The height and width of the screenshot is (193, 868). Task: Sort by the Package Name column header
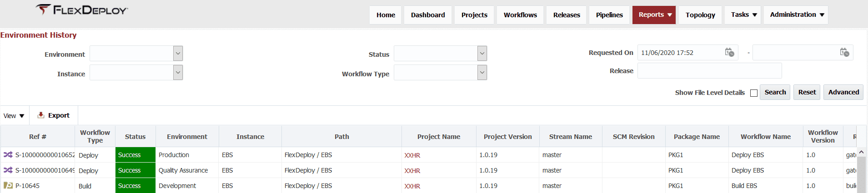[697, 137]
